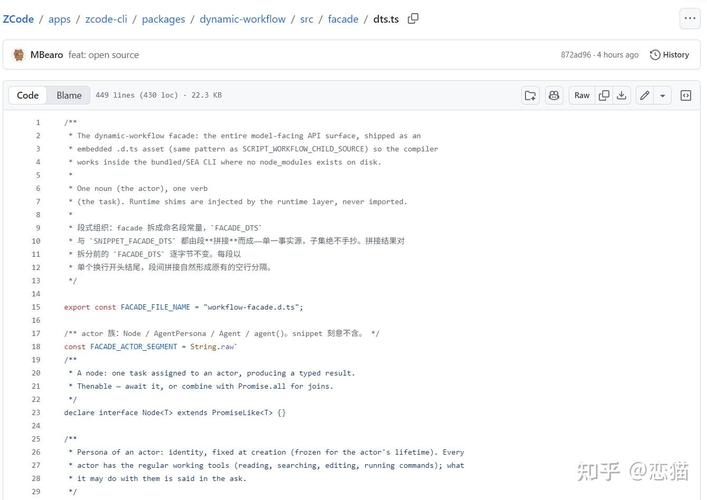This screenshot has width=707, height=500.
Task: Open the three-dots more options menu
Action: [689, 18]
